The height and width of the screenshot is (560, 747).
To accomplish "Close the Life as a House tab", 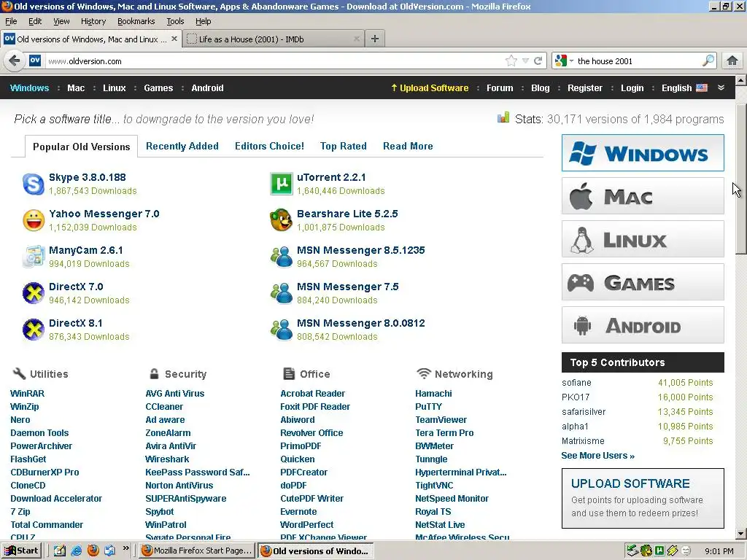I will pyautogui.click(x=356, y=39).
